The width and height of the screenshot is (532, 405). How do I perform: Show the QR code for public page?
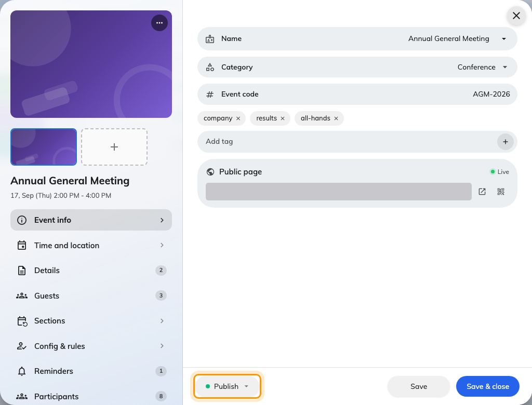pyautogui.click(x=501, y=192)
